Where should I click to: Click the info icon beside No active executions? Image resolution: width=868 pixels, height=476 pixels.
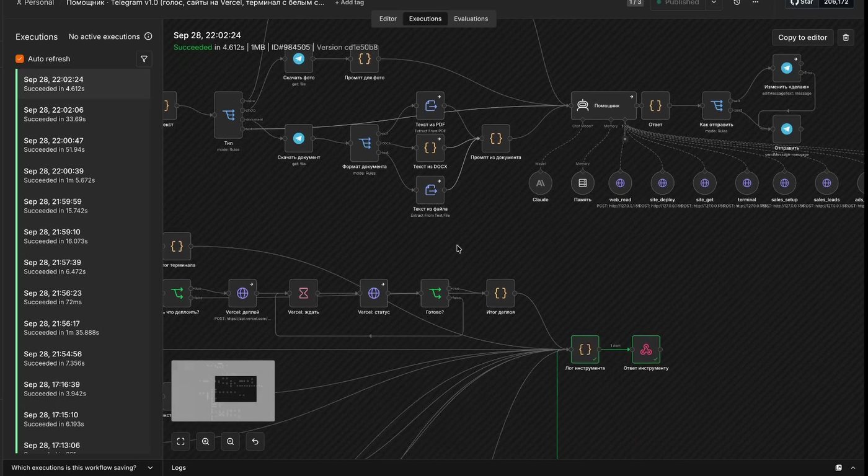click(x=148, y=37)
